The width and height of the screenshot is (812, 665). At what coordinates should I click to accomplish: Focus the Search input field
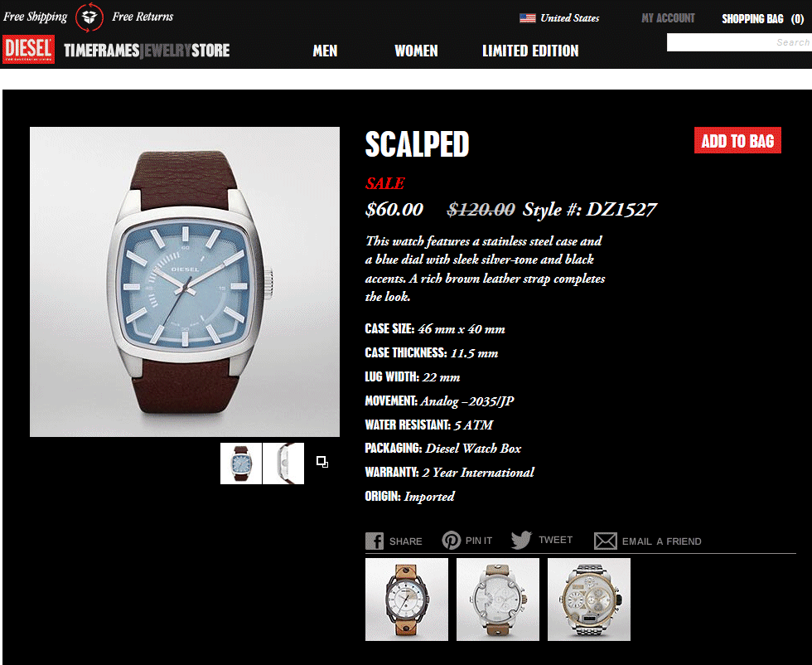[x=739, y=42]
